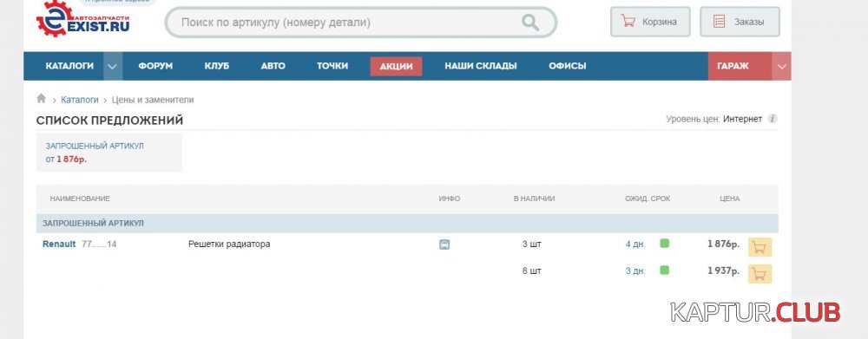Screen dimensions: 868x339
Task: Add the 1 876р. offer to cart
Action: (x=759, y=247)
